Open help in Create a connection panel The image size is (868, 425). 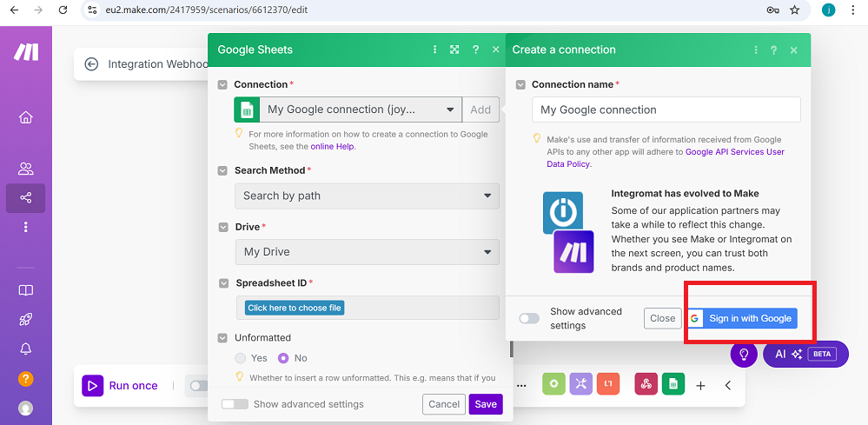coord(774,50)
